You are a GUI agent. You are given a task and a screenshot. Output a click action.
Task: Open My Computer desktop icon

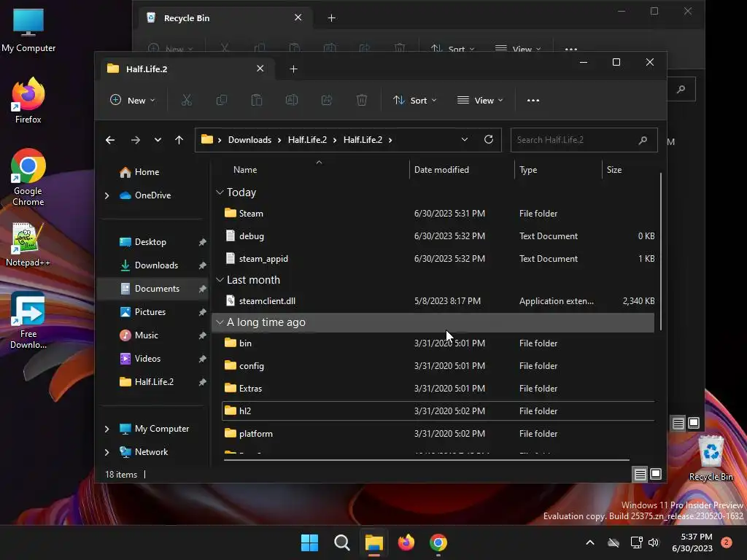coord(28,30)
